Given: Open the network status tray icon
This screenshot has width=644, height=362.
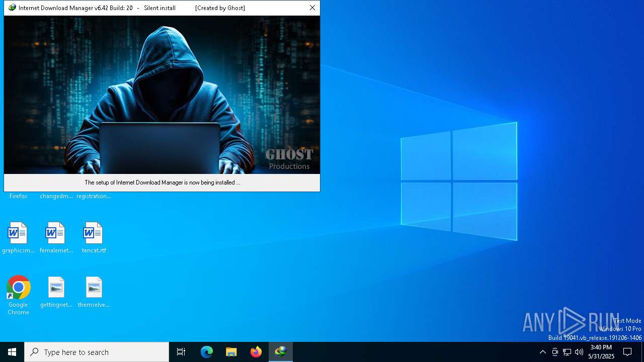Looking at the screenshot, I should point(567,352).
